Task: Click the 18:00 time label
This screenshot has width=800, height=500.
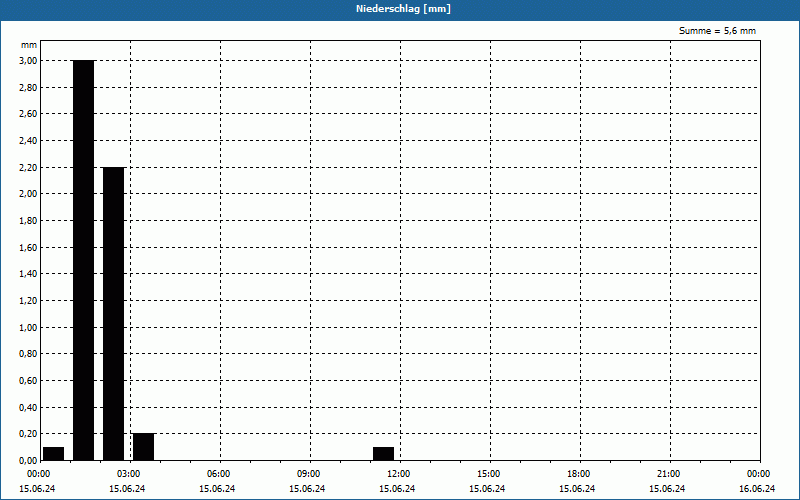Action: pos(579,474)
